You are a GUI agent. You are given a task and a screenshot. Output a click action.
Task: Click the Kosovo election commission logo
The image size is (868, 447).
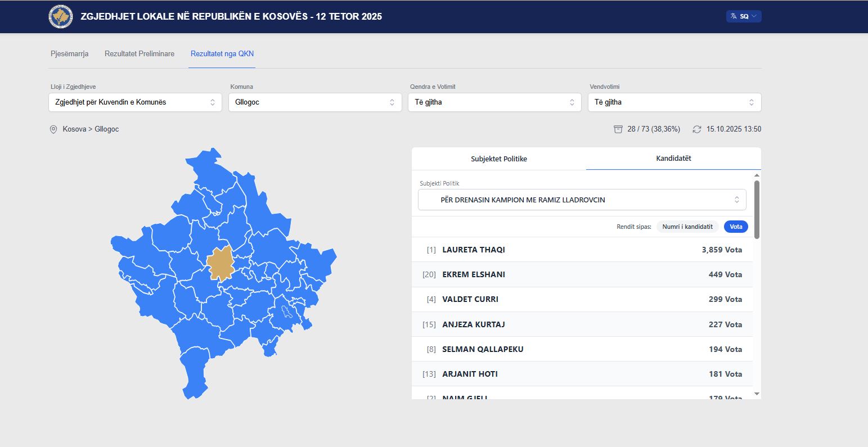click(61, 16)
